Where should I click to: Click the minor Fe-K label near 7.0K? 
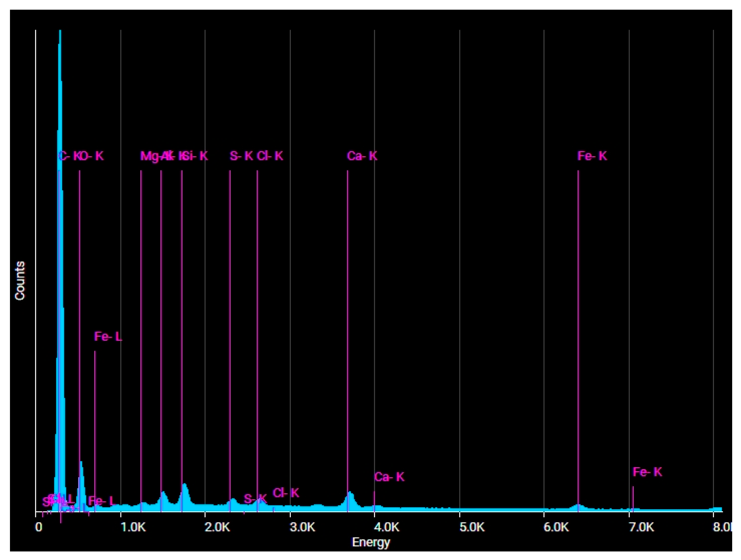[647, 472]
